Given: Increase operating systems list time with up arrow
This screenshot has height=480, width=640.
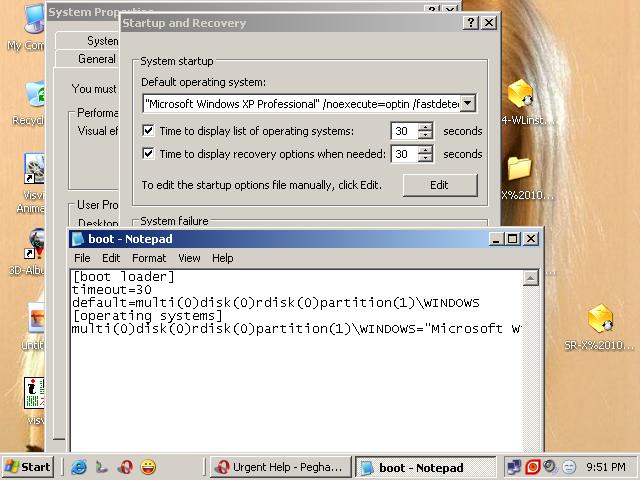Looking at the screenshot, I should 426,127.
